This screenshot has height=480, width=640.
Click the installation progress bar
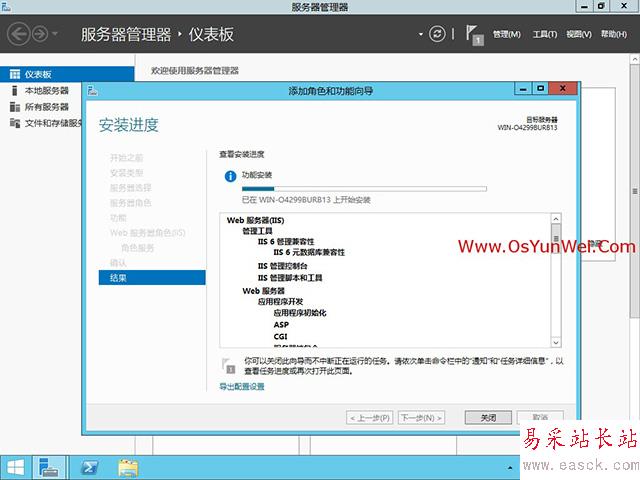point(364,189)
